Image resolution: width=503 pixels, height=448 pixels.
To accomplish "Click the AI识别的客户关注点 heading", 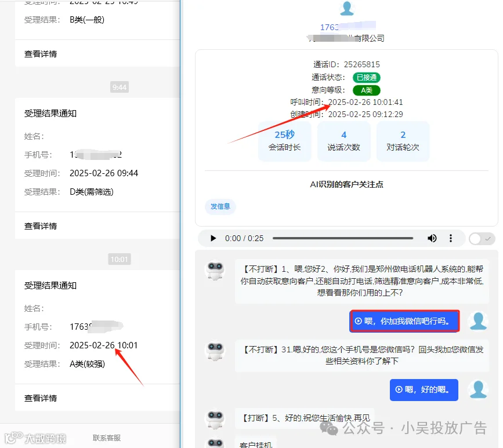I will coord(346,184).
